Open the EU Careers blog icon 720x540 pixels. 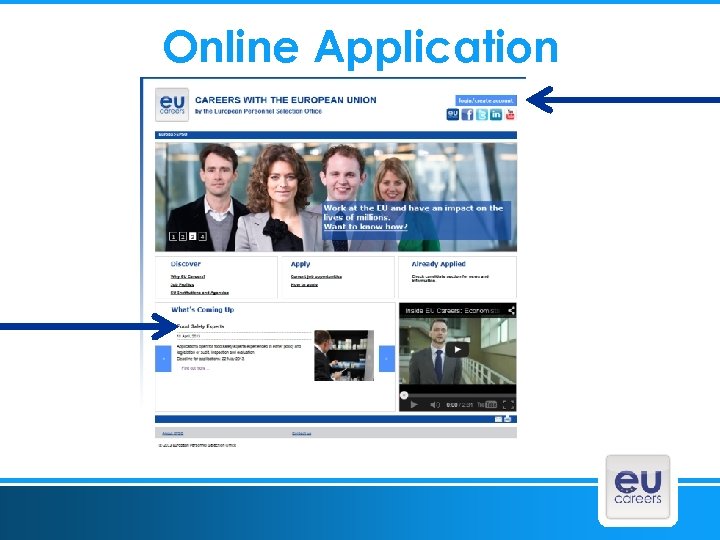(x=453, y=114)
